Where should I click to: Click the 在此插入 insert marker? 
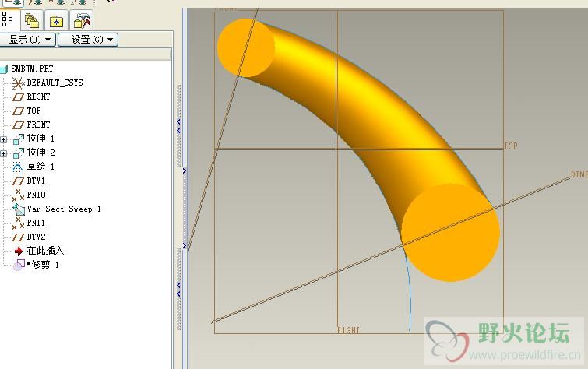[45, 251]
